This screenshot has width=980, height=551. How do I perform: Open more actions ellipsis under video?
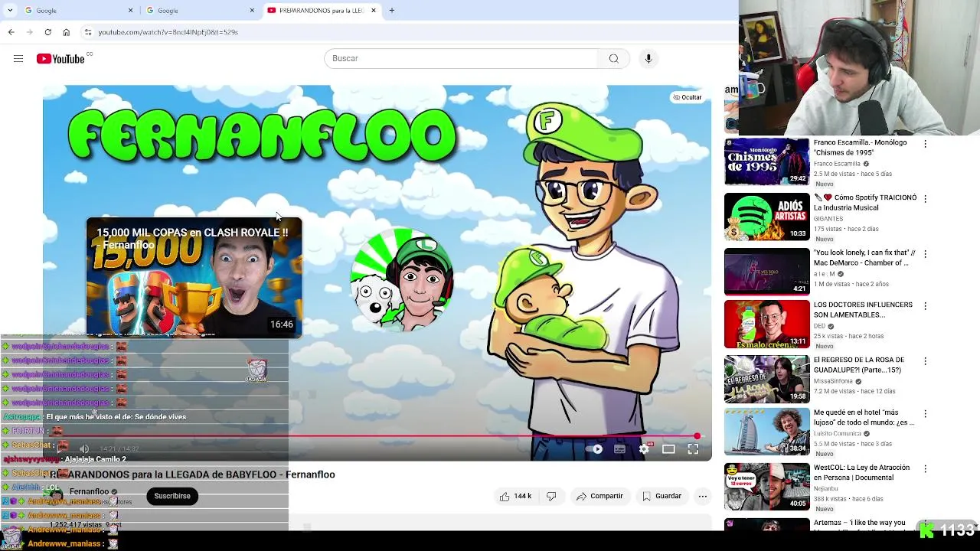pos(702,497)
